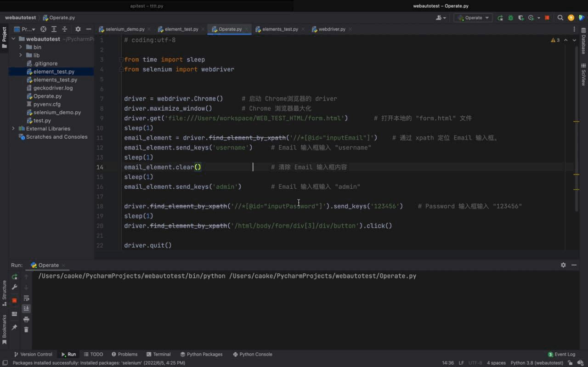Switch to the webdriver.py editor tab
This screenshot has height=367, width=588.
[x=332, y=29]
